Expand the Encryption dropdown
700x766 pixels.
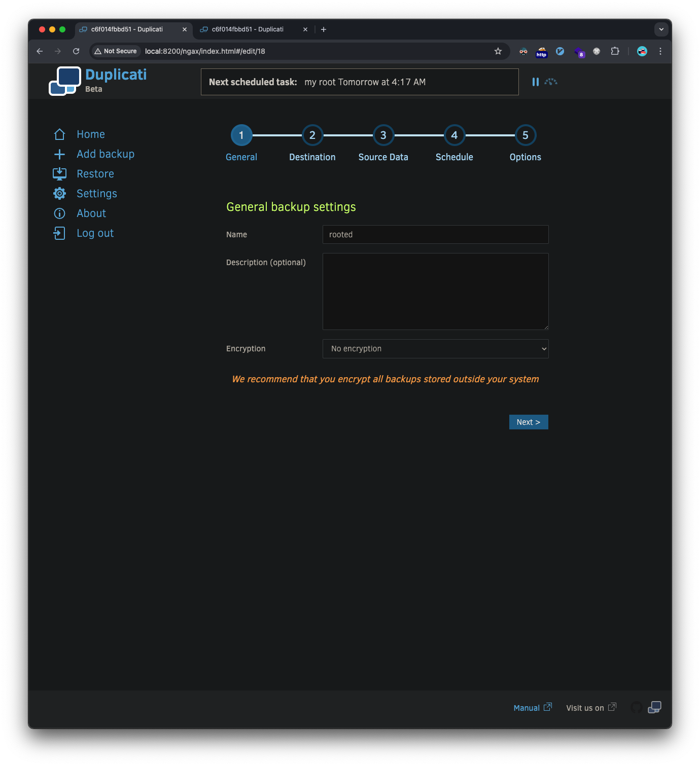coord(435,349)
